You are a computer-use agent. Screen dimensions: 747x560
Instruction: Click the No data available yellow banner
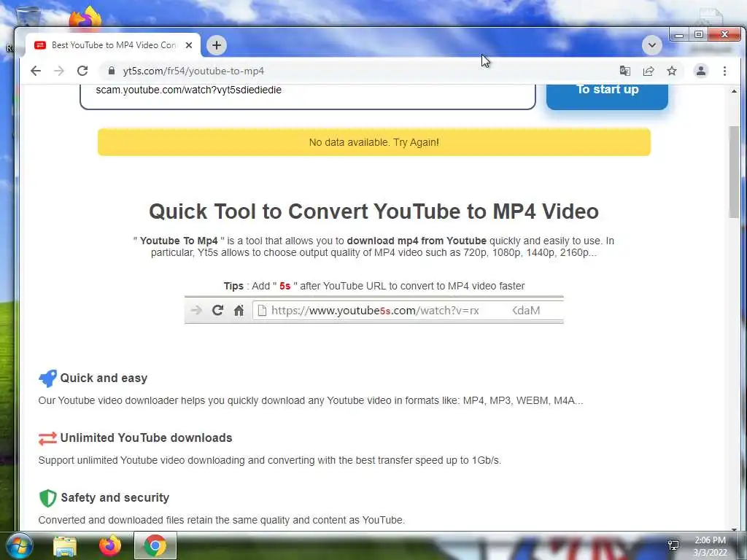[374, 142]
